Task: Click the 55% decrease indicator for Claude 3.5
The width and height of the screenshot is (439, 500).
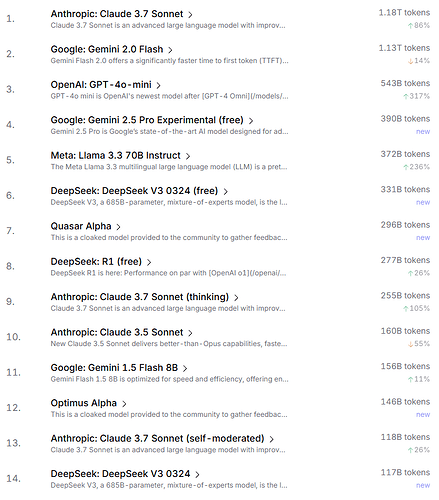Action: click(x=419, y=344)
